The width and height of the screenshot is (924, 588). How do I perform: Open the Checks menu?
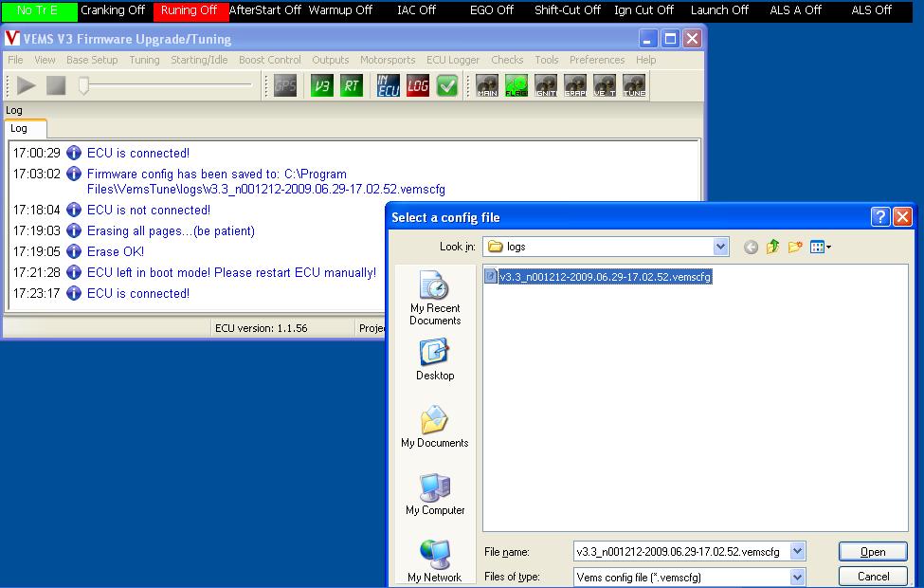(507, 60)
